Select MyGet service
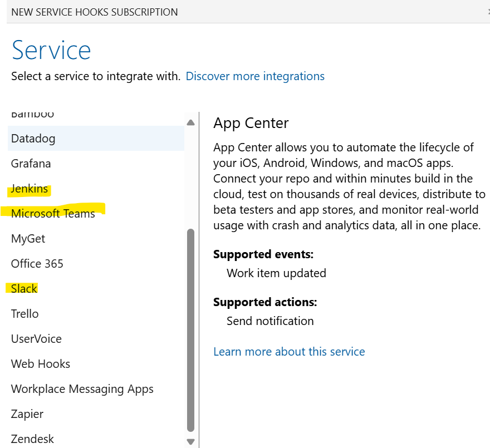 tap(96, 239)
